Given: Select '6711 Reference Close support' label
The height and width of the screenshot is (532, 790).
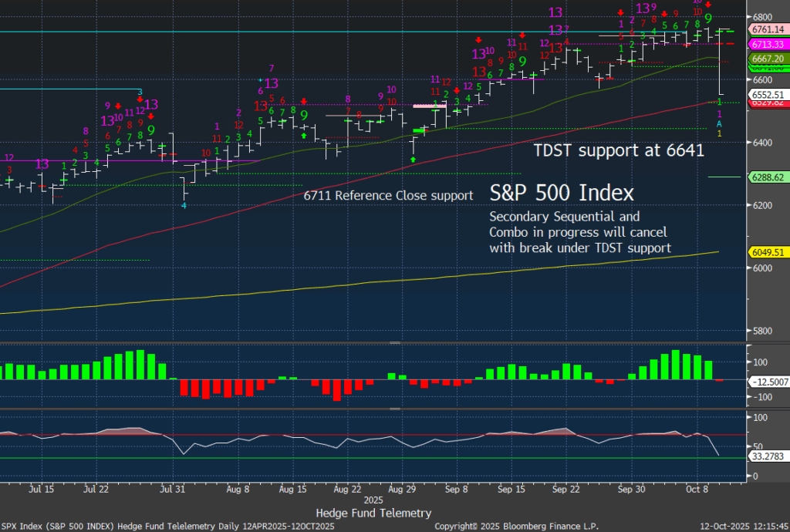Looking at the screenshot, I should coord(388,196).
